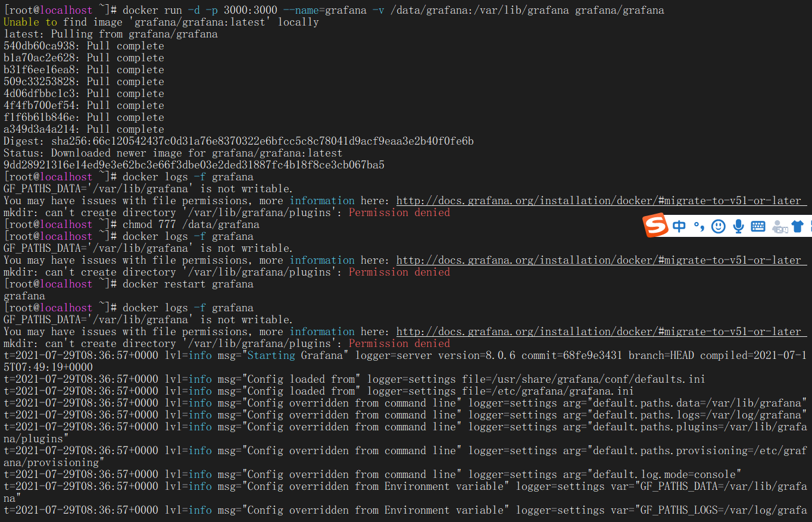
Task: Select layer 4f4fb700ef54 Pull complete line
Action: click(84, 105)
